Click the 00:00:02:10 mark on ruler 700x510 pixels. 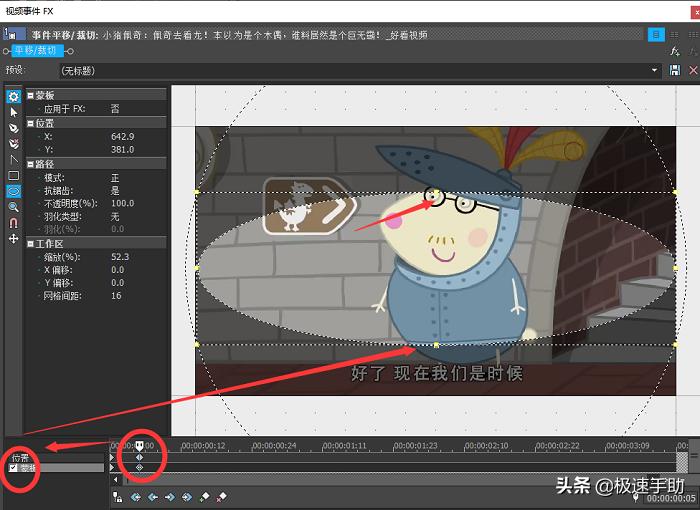(486, 446)
